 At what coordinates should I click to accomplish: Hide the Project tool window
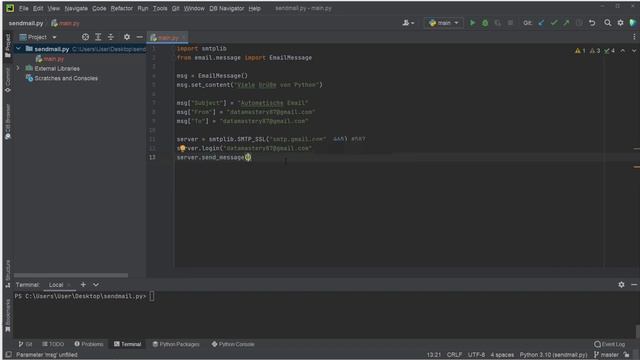139,37
